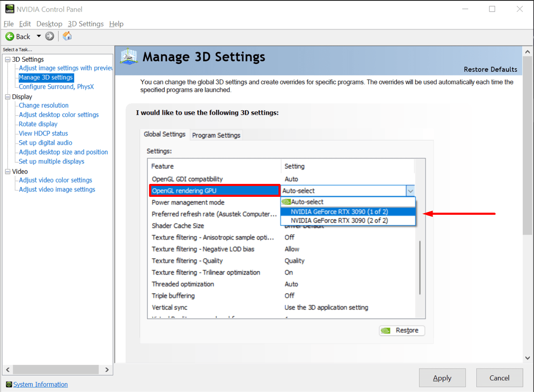Click settings list vertical scrollbar thumb
534x392 pixels.
tap(420, 267)
